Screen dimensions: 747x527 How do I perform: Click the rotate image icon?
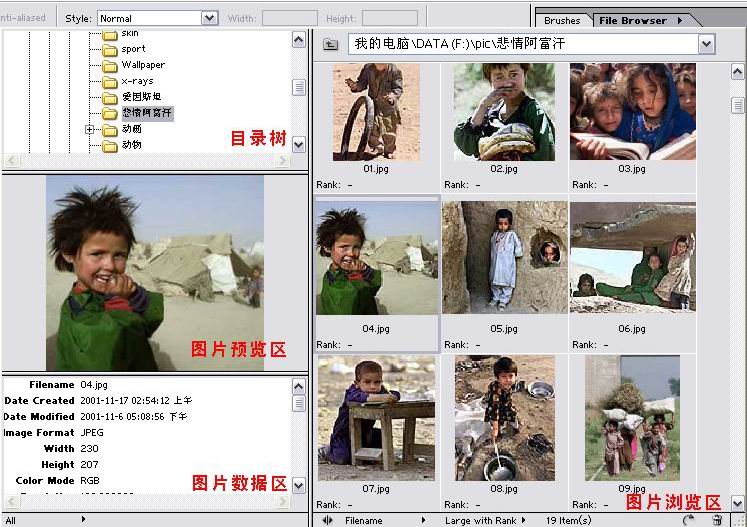coord(689,520)
